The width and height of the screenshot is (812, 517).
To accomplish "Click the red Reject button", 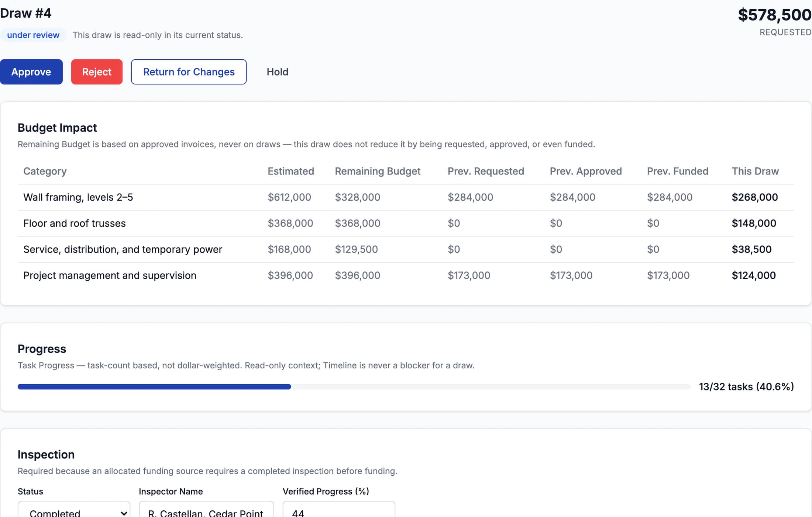I will pos(97,72).
